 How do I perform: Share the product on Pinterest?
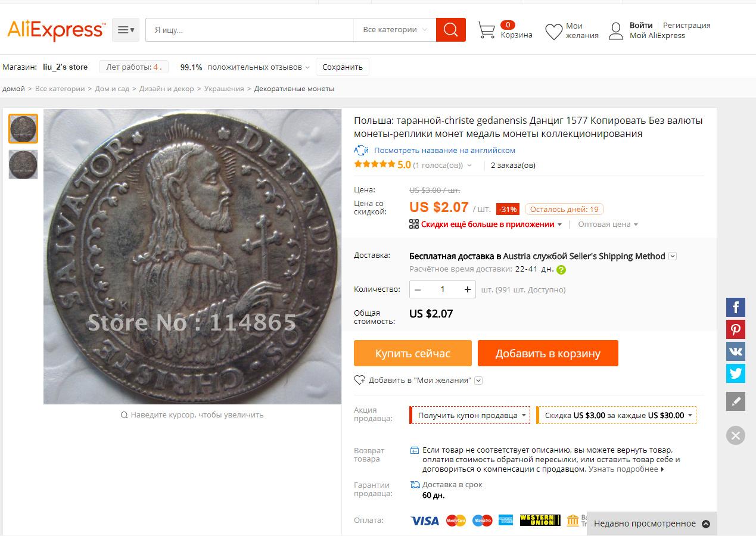click(x=736, y=329)
